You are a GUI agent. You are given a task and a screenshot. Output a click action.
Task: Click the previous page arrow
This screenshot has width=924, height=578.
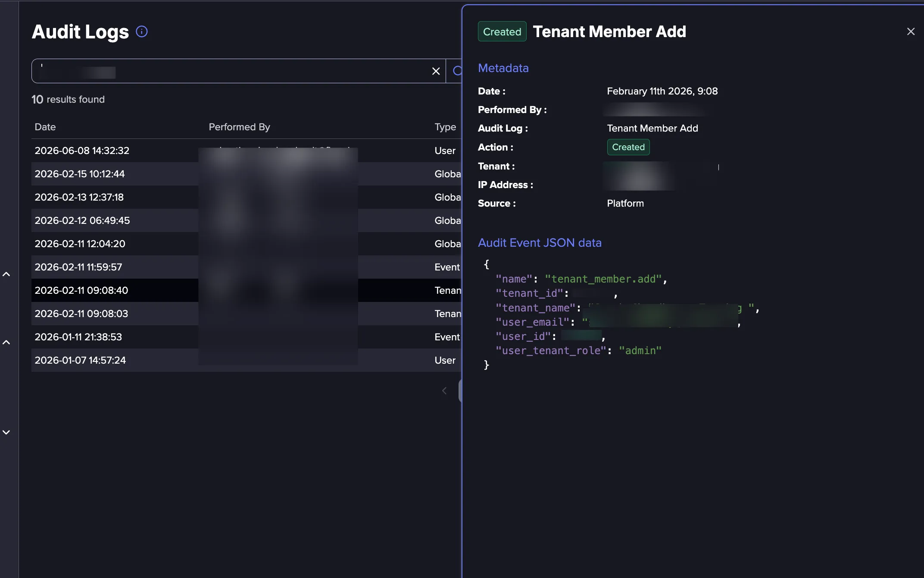point(444,391)
